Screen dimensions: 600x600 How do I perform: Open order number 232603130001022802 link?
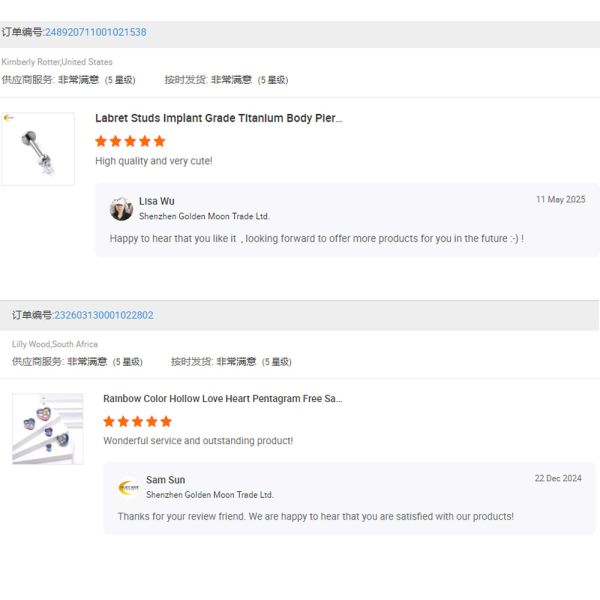104,315
